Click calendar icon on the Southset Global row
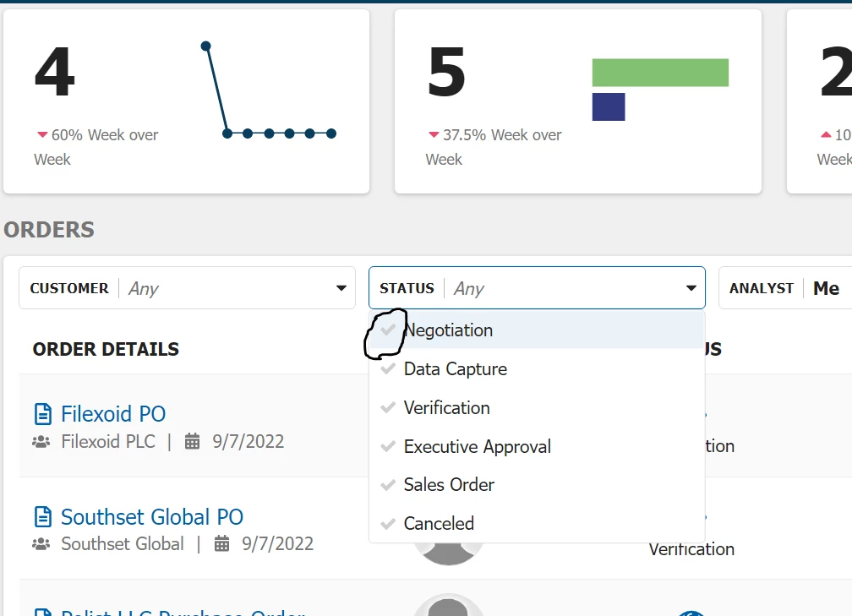Image resolution: width=852 pixels, height=616 pixels. [221, 543]
